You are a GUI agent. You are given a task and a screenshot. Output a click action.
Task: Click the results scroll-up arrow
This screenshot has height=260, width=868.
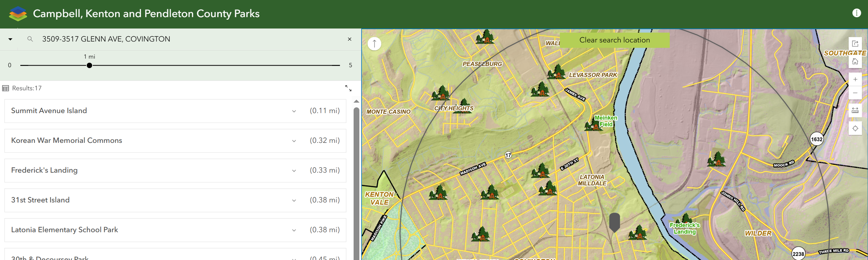[356, 101]
